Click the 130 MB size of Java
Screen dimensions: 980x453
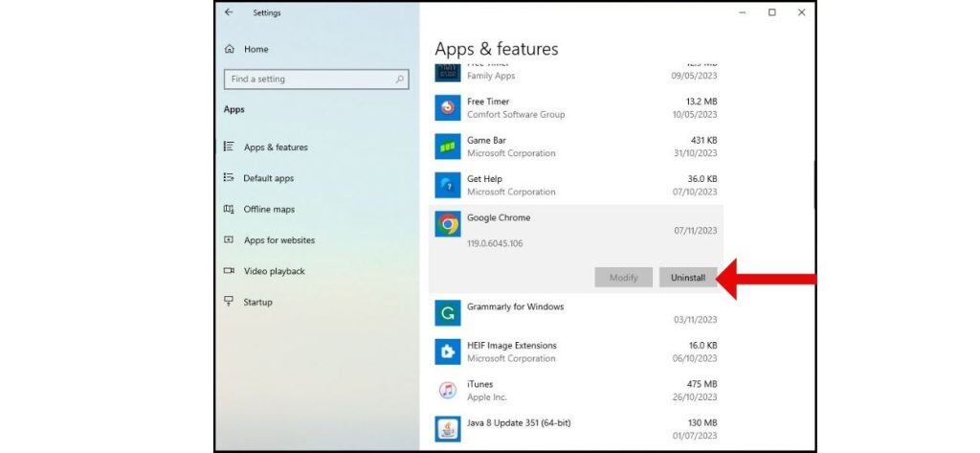pos(702,423)
